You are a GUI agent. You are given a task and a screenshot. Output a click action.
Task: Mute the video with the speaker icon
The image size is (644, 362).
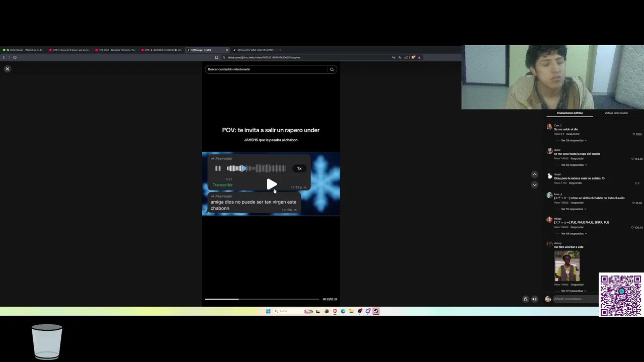534,299
